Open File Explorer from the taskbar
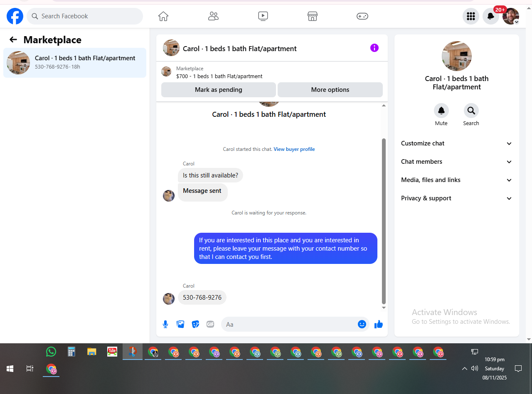The width and height of the screenshot is (532, 394). 92,352
